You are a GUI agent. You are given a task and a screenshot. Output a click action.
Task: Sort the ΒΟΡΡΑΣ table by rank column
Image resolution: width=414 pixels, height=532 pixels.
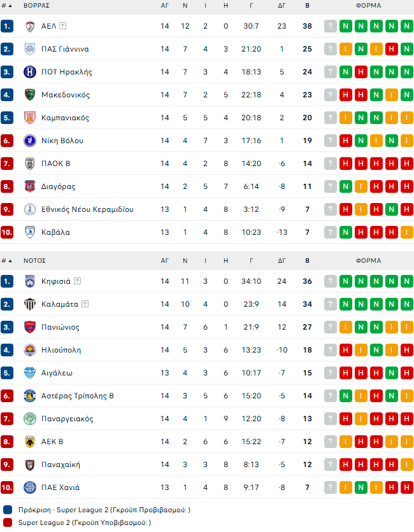tap(6, 5)
